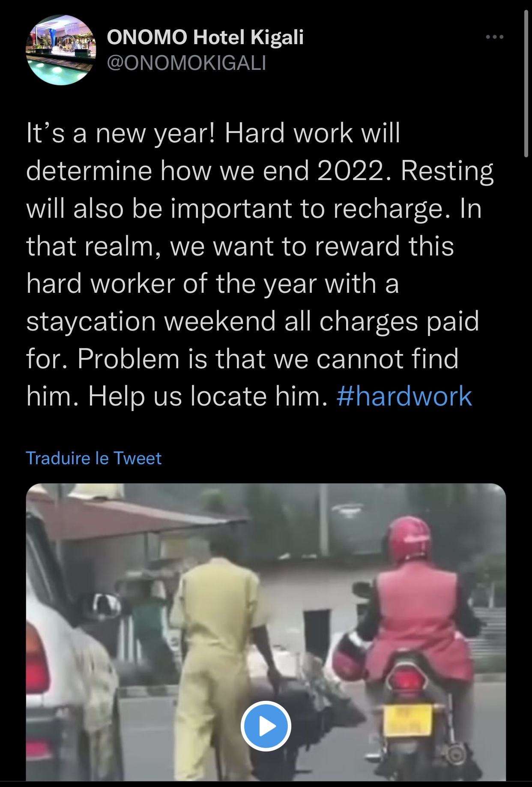The width and height of the screenshot is (532, 787).
Task: Click "staycation weekend" phrase in tweet text
Action: point(151,321)
